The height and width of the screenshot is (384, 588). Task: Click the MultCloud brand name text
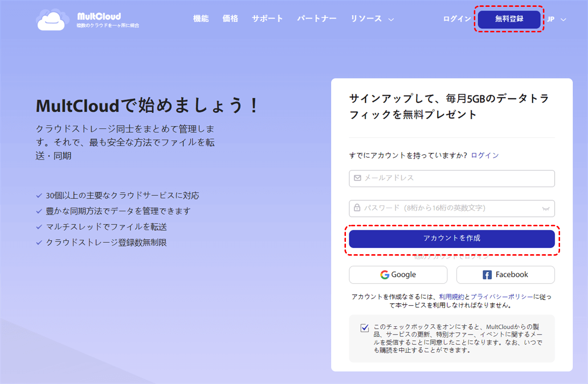99,16
